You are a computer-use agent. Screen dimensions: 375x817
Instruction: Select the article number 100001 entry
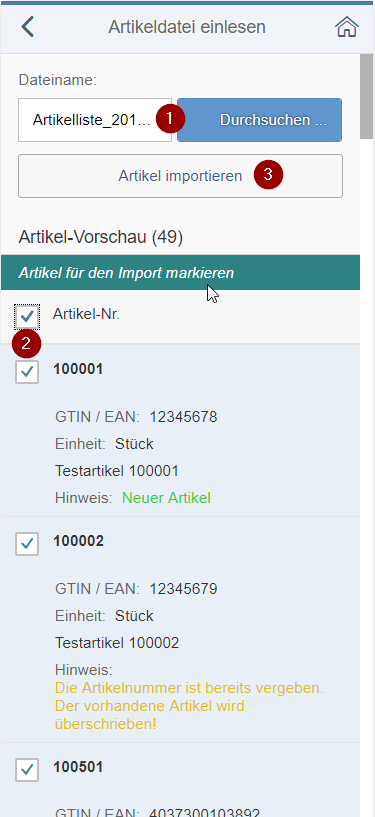(x=78, y=369)
